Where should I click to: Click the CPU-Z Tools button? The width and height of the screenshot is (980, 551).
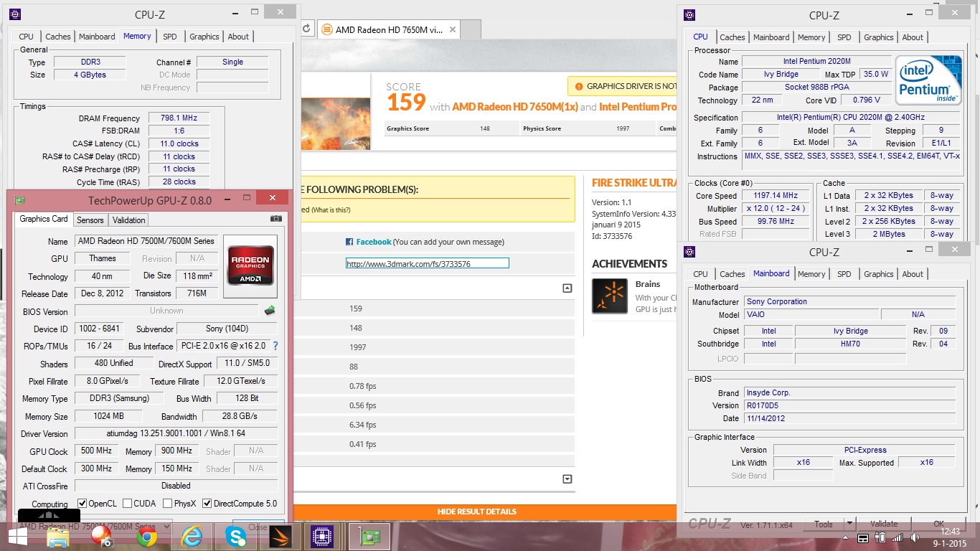click(824, 524)
